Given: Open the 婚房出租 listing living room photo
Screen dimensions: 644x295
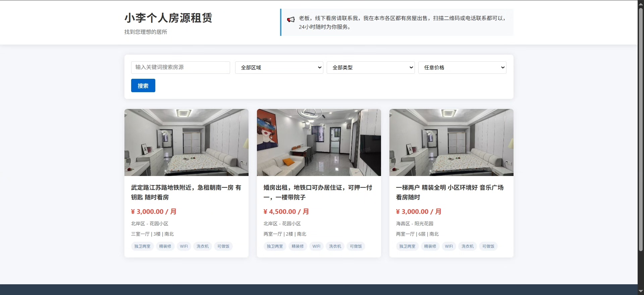Looking at the screenshot, I should (x=319, y=142).
